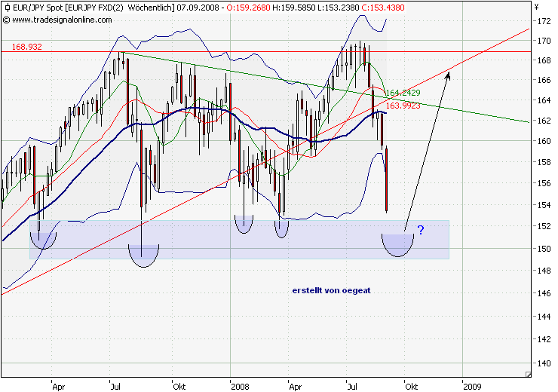Click the Wöchentlich interval text in title
558x392 pixels.
149,8
